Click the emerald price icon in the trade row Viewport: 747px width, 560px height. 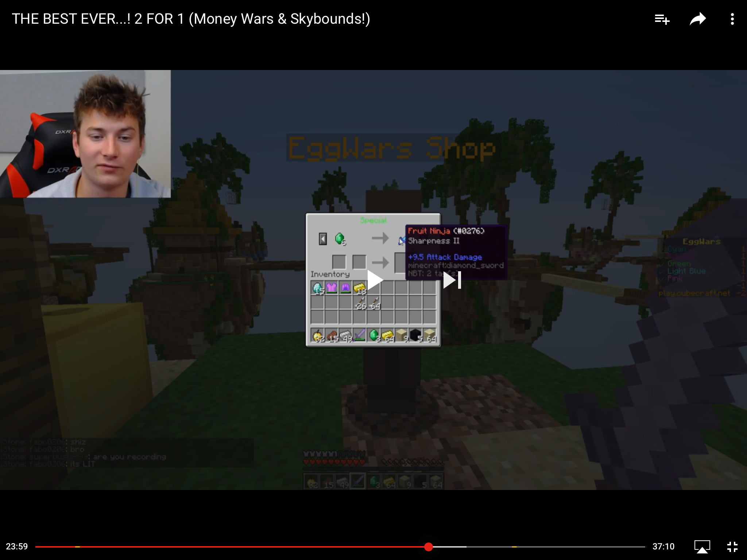pyautogui.click(x=340, y=239)
